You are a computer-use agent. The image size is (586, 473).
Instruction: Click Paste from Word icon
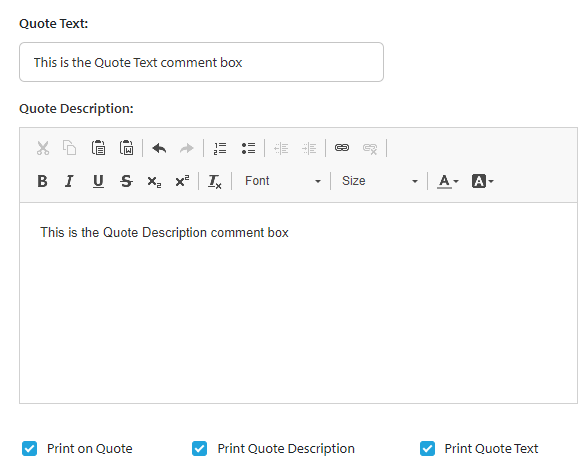point(127,148)
